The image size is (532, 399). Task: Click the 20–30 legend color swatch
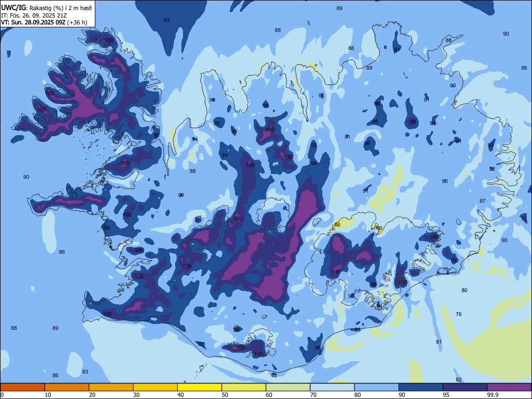111,387
